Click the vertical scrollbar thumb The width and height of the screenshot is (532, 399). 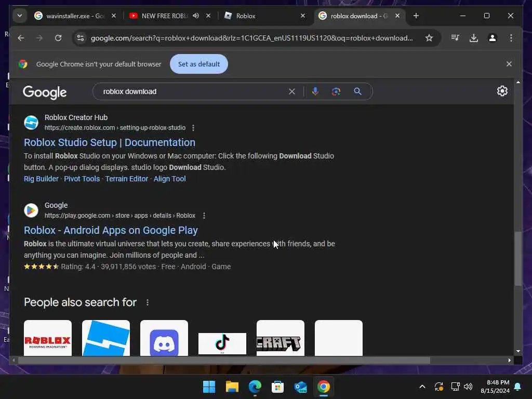[x=518, y=259]
